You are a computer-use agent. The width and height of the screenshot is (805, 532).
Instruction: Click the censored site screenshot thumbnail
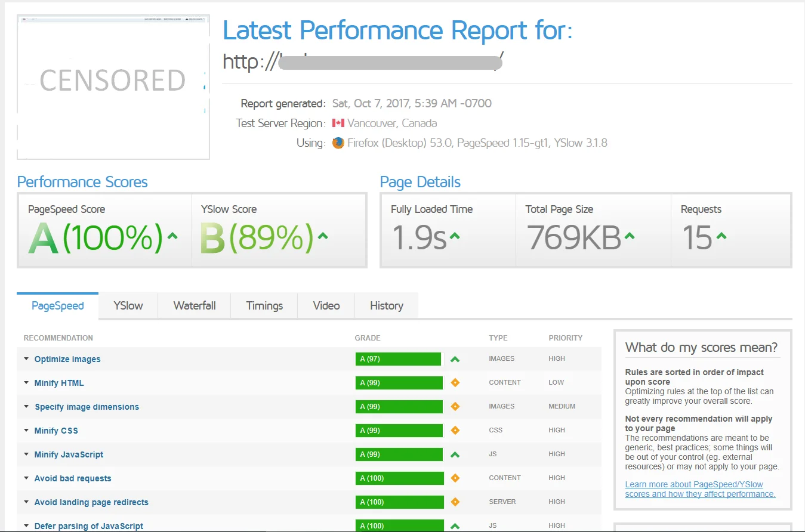[113, 87]
